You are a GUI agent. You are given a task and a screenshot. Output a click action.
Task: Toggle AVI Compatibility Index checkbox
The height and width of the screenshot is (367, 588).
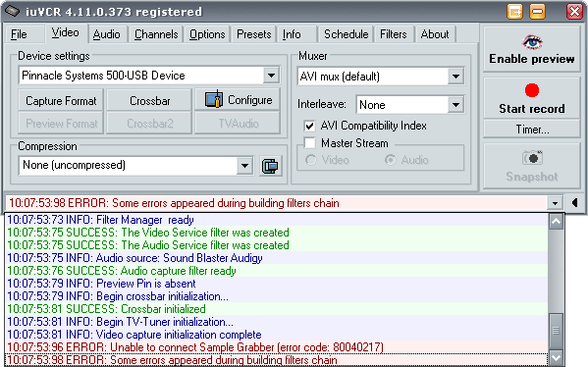[310, 126]
